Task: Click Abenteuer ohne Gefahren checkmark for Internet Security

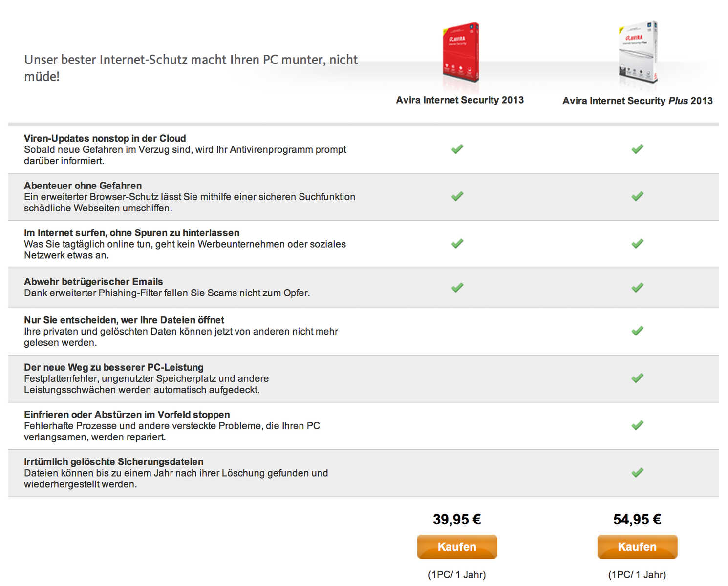Action: click(457, 196)
